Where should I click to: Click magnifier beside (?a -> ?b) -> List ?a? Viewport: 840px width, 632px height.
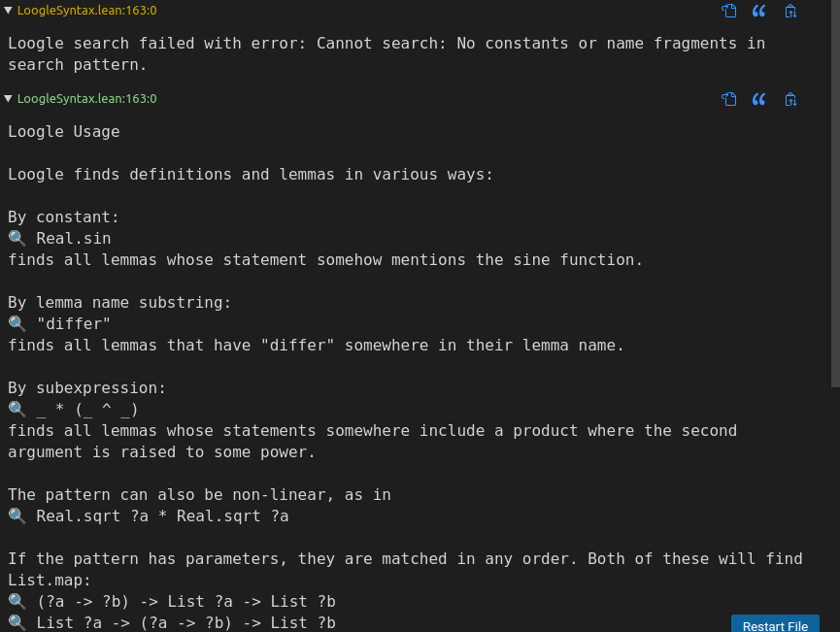[x=17, y=602]
